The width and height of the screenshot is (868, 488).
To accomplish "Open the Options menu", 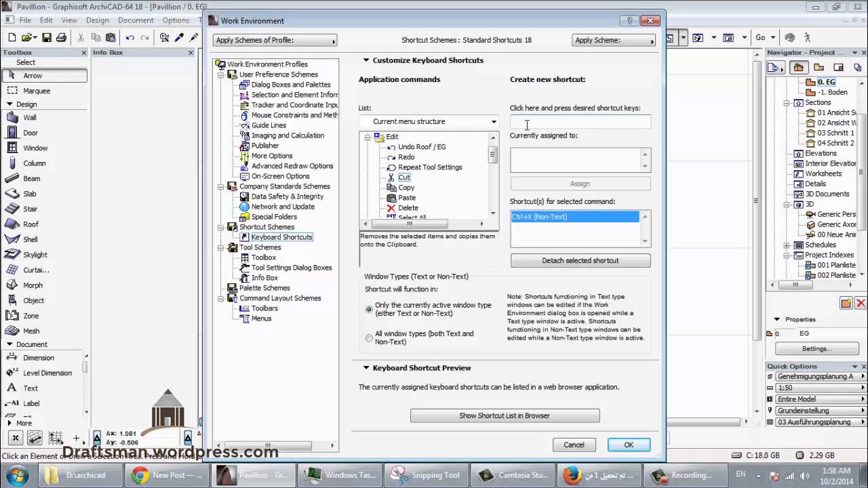I will 176,20.
